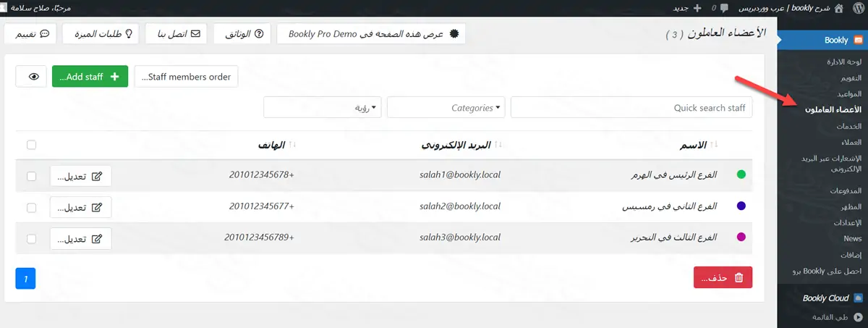Open the WordPress logo menu

point(858,8)
